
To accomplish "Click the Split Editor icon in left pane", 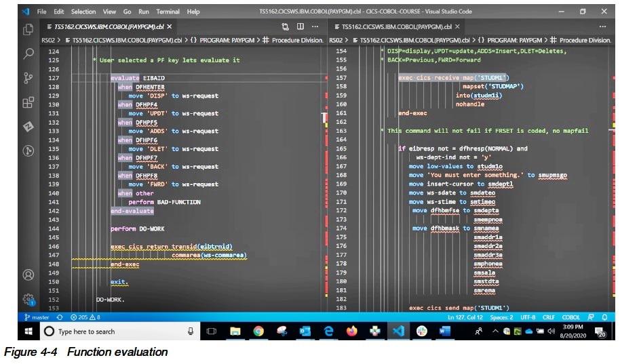I will click(x=300, y=26).
